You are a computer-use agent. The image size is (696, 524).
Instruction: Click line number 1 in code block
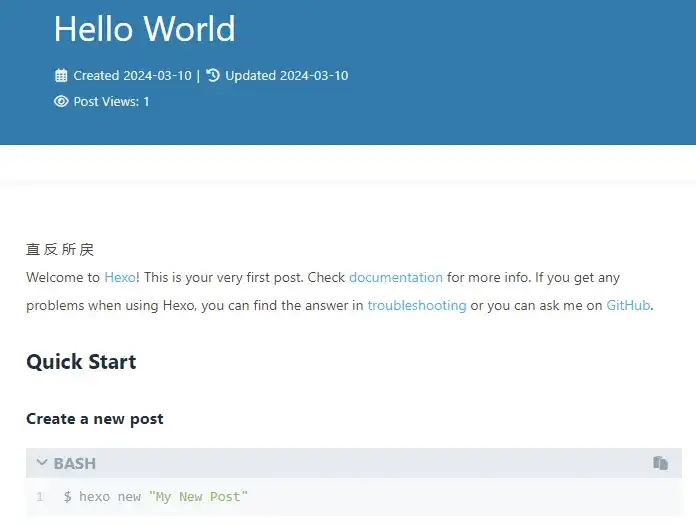40,497
